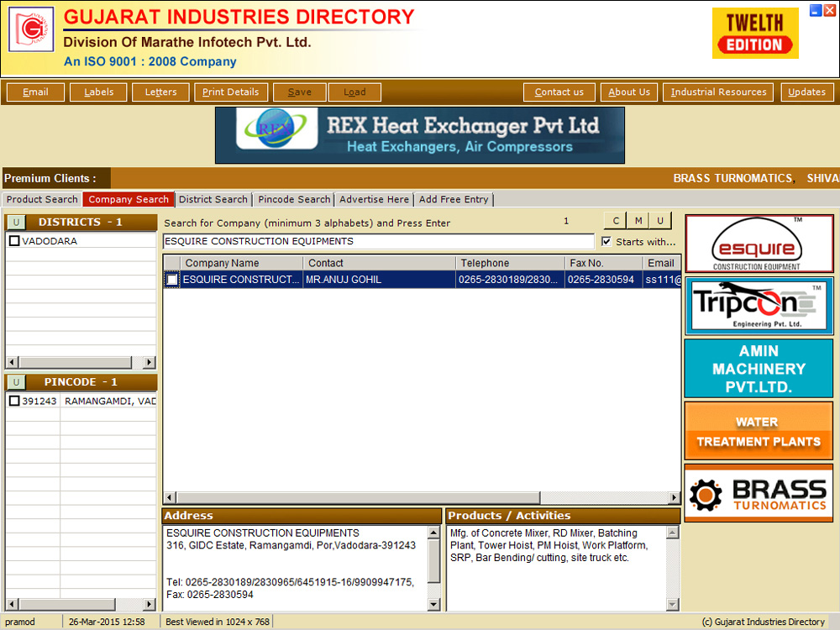Click the Email column header
The image size is (840, 630).
(662, 263)
